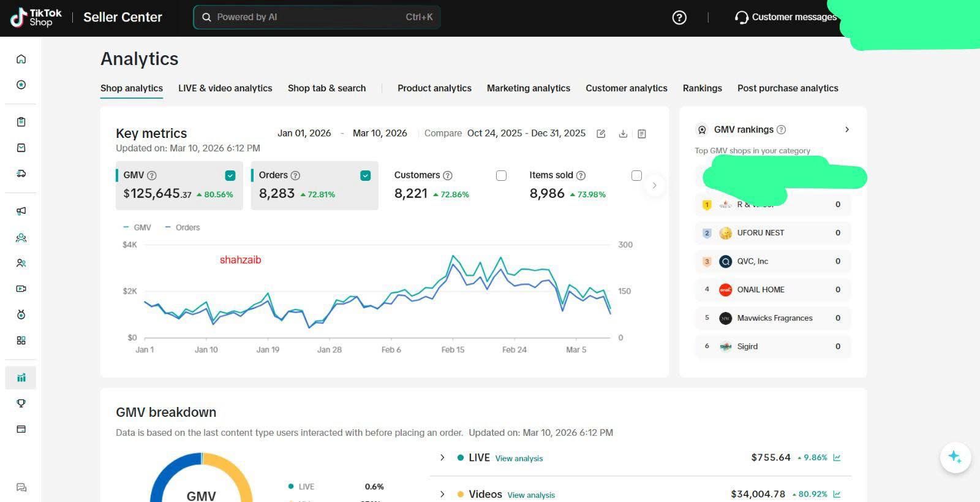Open the help question mark icon in the header
Image resolution: width=980 pixels, height=502 pixels.
pos(679,18)
